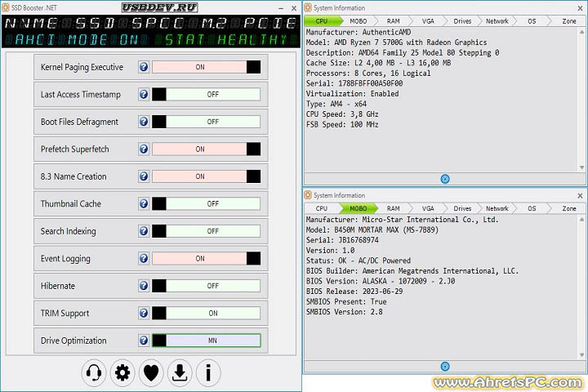The image size is (588, 392).
Task: Open help for Search Indexing
Action: coord(144,231)
